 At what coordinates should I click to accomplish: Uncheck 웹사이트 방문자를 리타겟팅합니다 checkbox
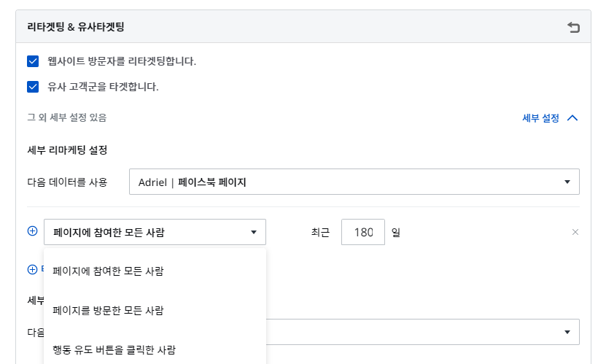(33, 61)
